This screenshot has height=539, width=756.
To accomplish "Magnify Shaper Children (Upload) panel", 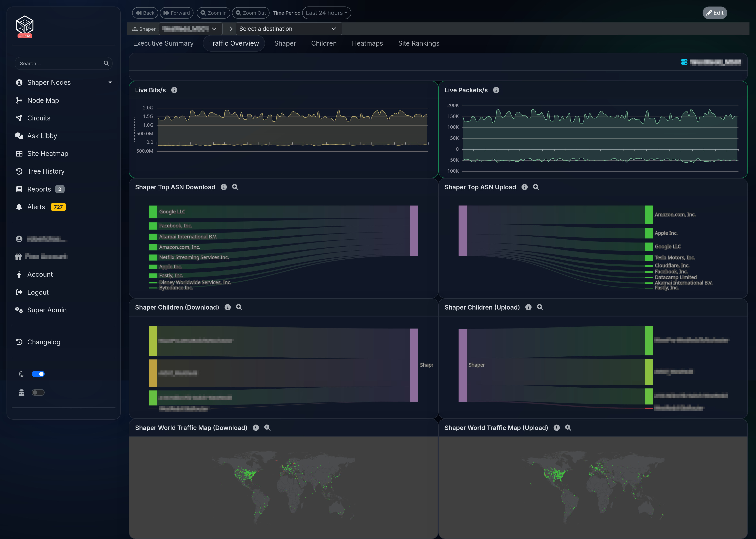I will click(x=540, y=307).
